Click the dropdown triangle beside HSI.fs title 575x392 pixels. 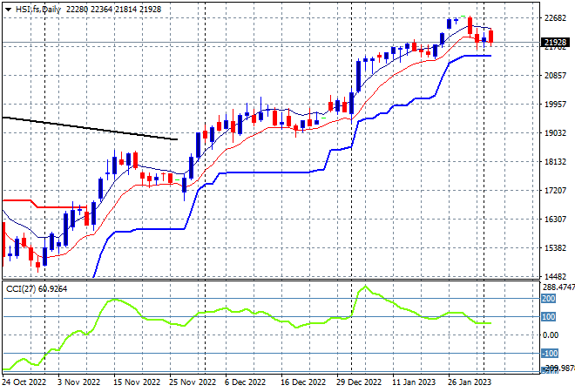point(9,10)
